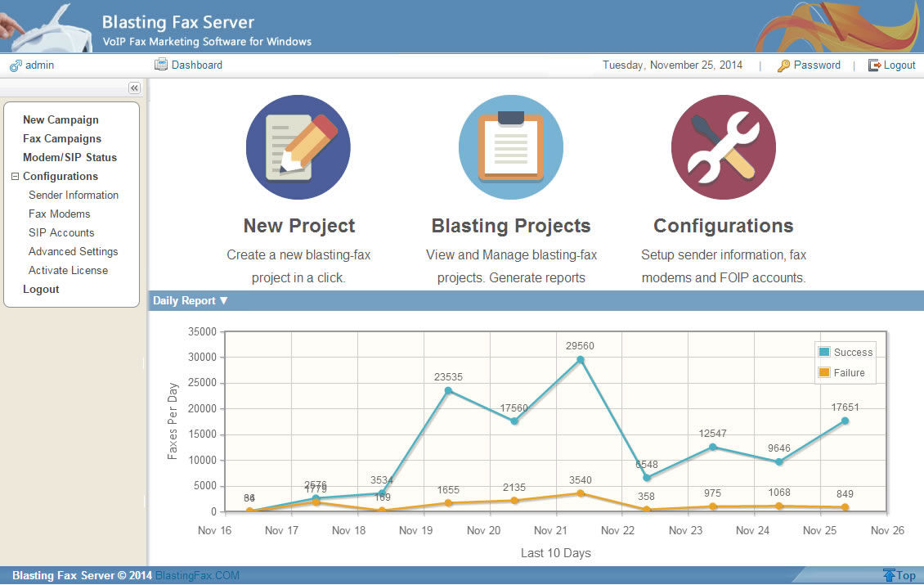The height and width of the screenshot is (585, 924).
Task: Click the Failure legend label
Action: (x=849, y=373)
